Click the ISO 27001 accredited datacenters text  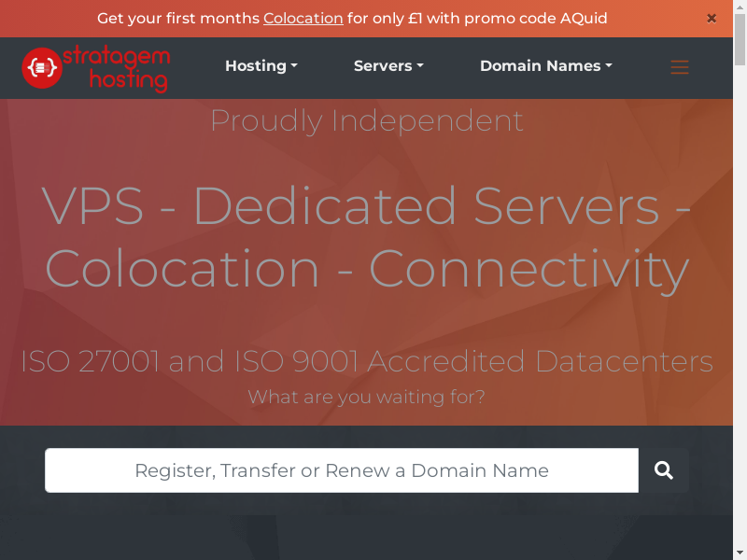[367, 361]
